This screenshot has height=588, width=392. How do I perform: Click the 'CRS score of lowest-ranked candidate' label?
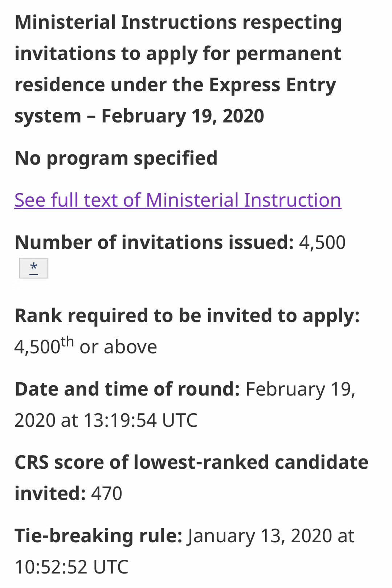(191, 462)
